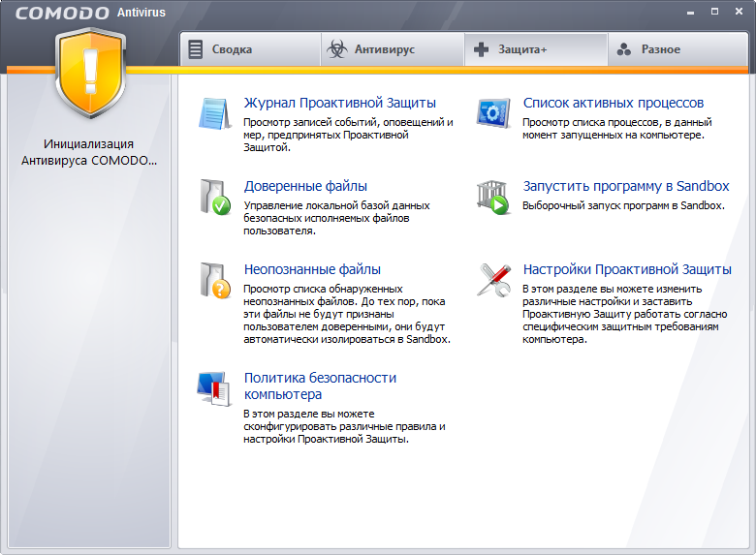The width and height of the screenshot is (756, 555).
Task: Click the Инициализация Антивируса COMODO status text
Action: [x=89, y=152]
